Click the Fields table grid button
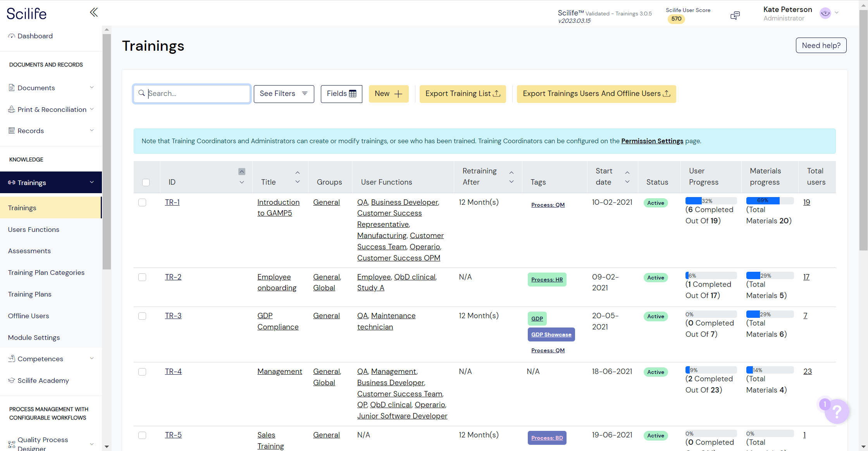This screenshot has height=451, width=868. point(341,94)
